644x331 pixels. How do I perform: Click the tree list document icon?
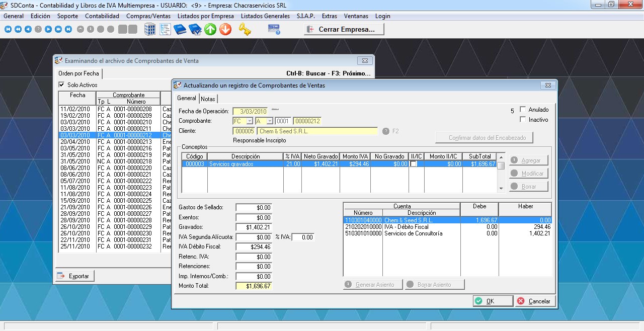[165, 29]
